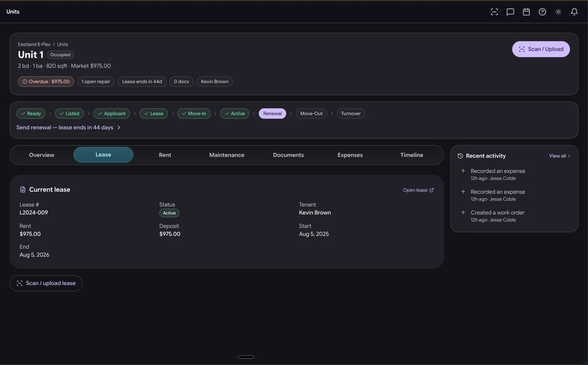Click the external link icon beside Open lease
Viewport: 588px width, 365px height.
point(431,190)
